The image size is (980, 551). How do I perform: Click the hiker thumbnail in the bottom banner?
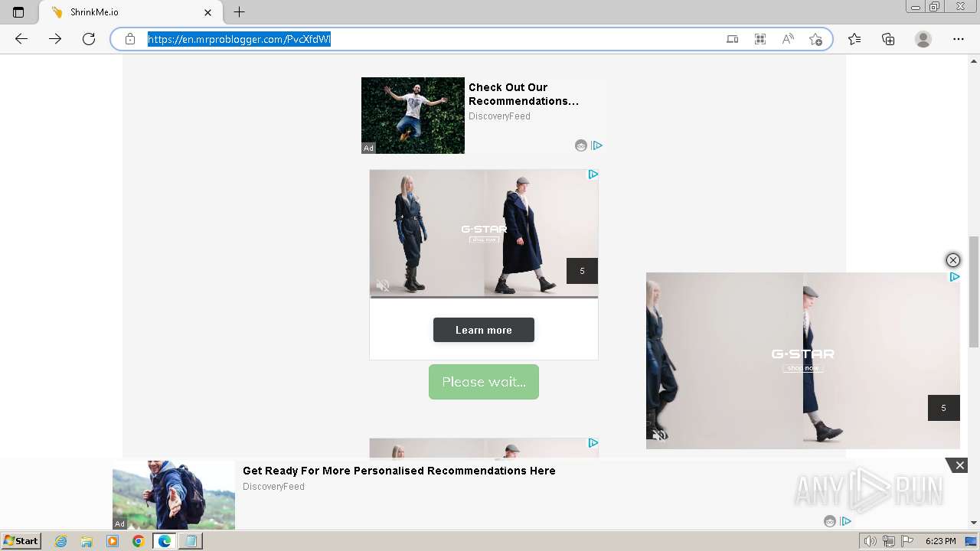pos(174,495)
